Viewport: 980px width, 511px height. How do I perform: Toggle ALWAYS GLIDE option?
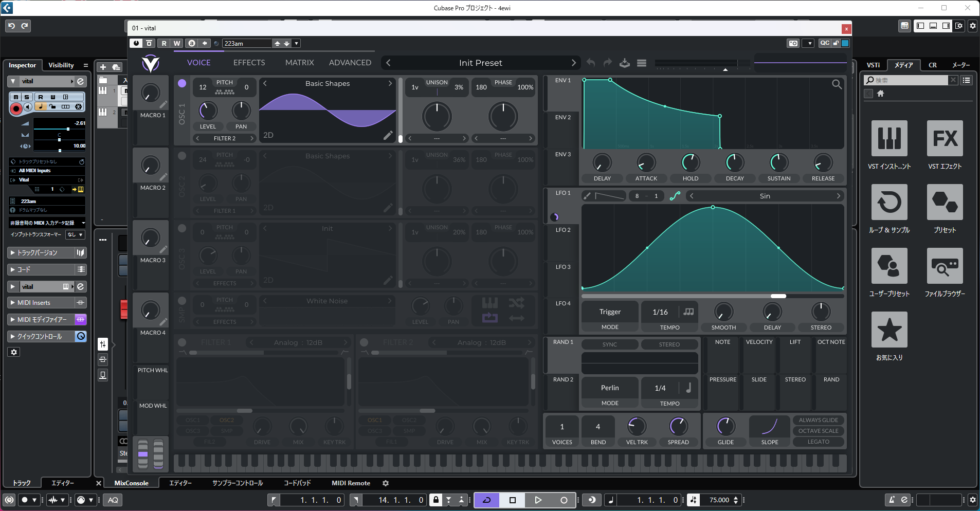tap(818, 420)
